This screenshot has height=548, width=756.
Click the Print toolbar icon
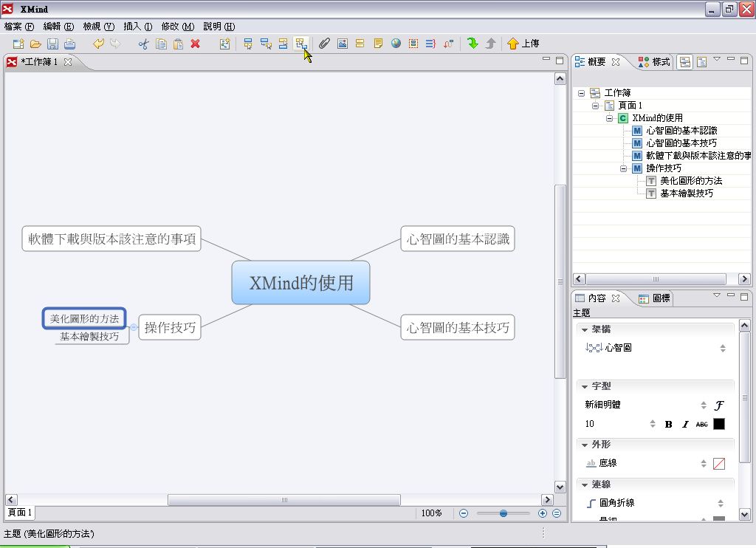70,44
